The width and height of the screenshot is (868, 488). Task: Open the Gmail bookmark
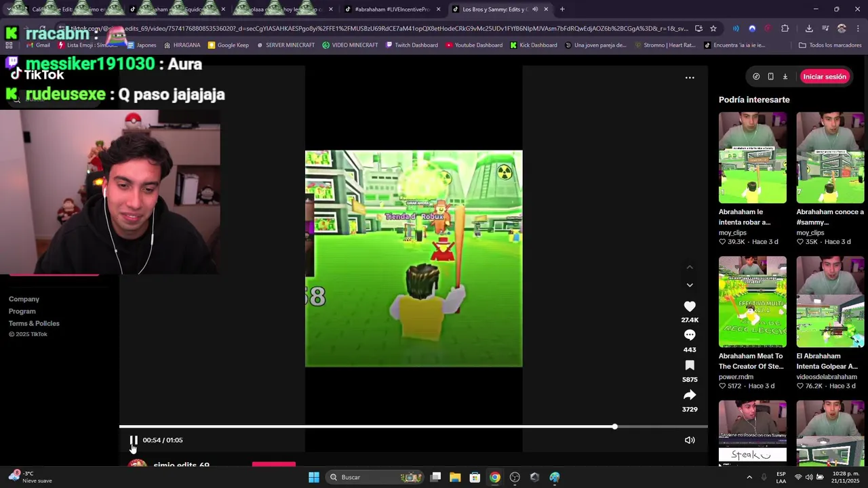click(37, 45)
